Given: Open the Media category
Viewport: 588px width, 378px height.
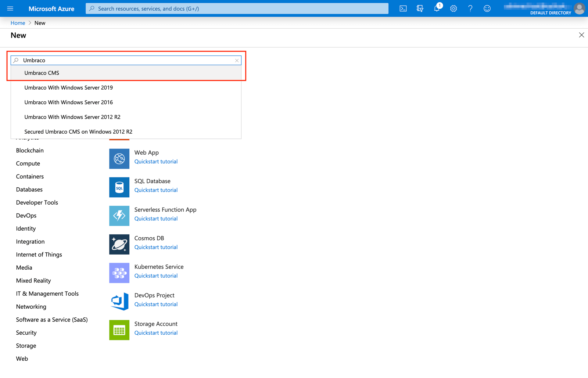Looking at the screenshot, I should pyautogui.click(x=24, y=267).
